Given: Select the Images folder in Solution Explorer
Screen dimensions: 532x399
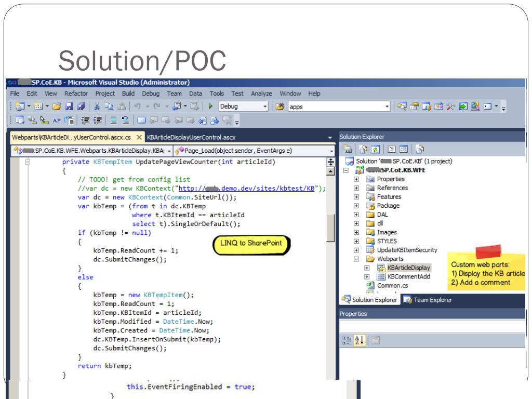Looking at the screenshot, I should (387, 232).
